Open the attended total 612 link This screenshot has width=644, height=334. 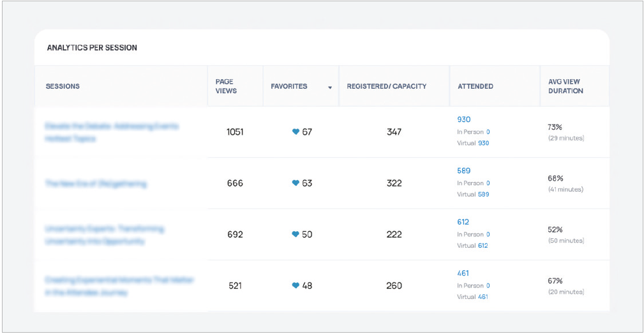click(463, 222)
